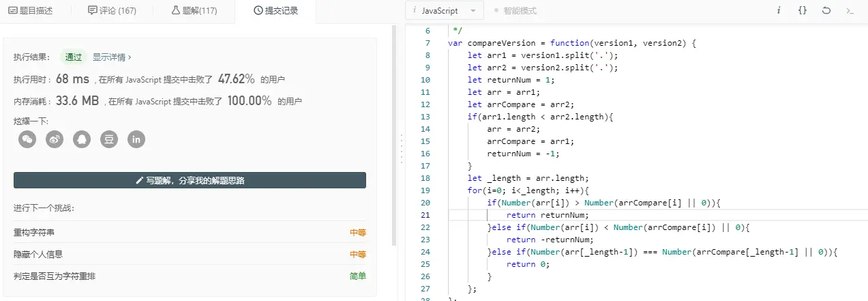Switch to the 评论 (167) tab
This screenshot has width=868, height=301.
[x=112, y=10]
